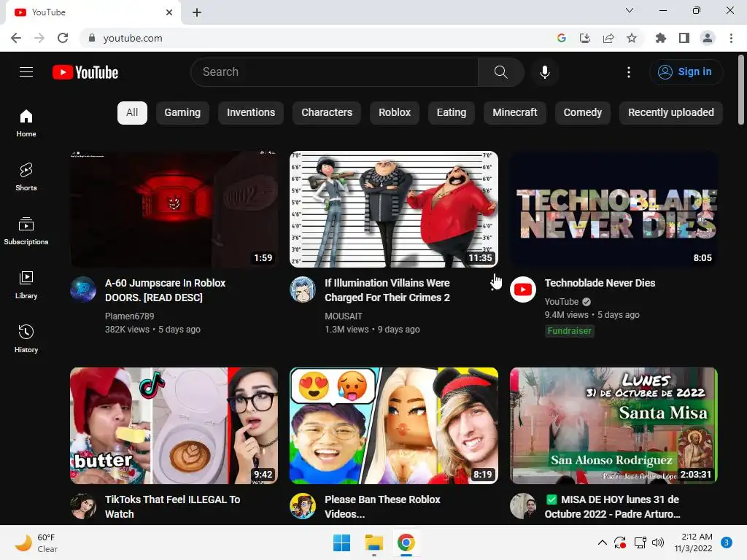The image size is (747, 560).
Task: Open the 2:12 AM clock calendar
Action: pyautogui.click(x=693, y=542)
